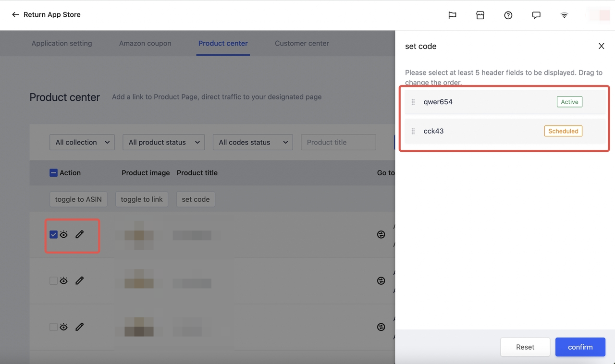615x364 pixels.
Task: Click the set code button
Action: (196, 199)
